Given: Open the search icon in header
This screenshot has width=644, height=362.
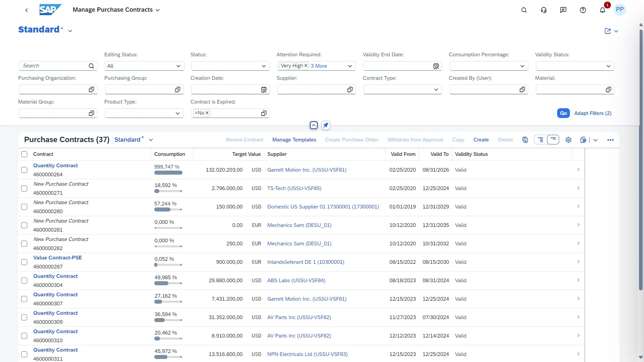Looking at the screenshot, I should tap(524, 10).
